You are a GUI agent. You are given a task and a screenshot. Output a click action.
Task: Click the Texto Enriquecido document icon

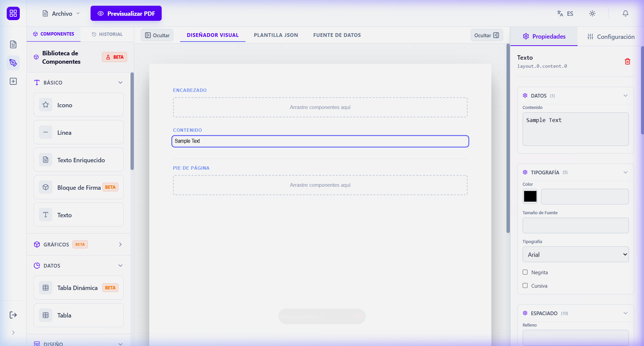[x=46, y=160]
